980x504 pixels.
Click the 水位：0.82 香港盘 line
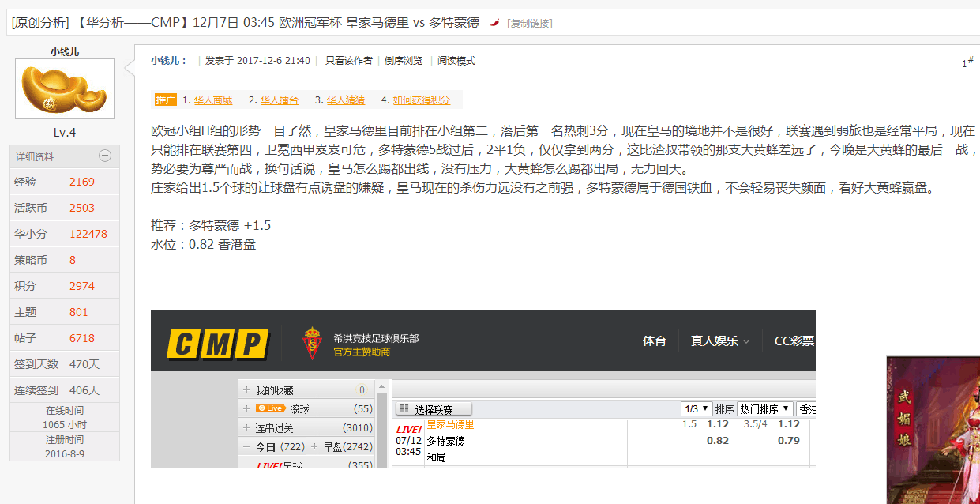tap(204, 244)
